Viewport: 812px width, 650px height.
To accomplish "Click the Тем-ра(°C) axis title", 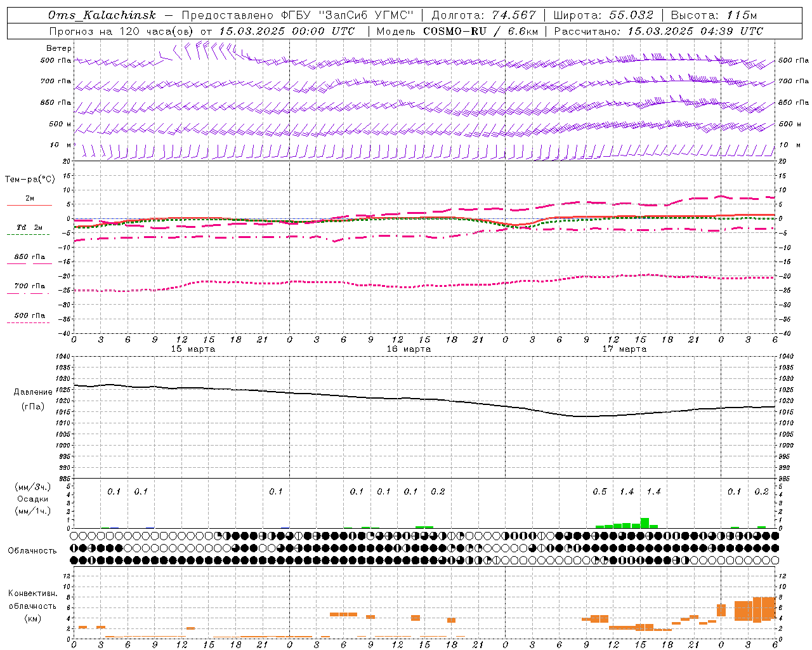I will click(30, 180).
